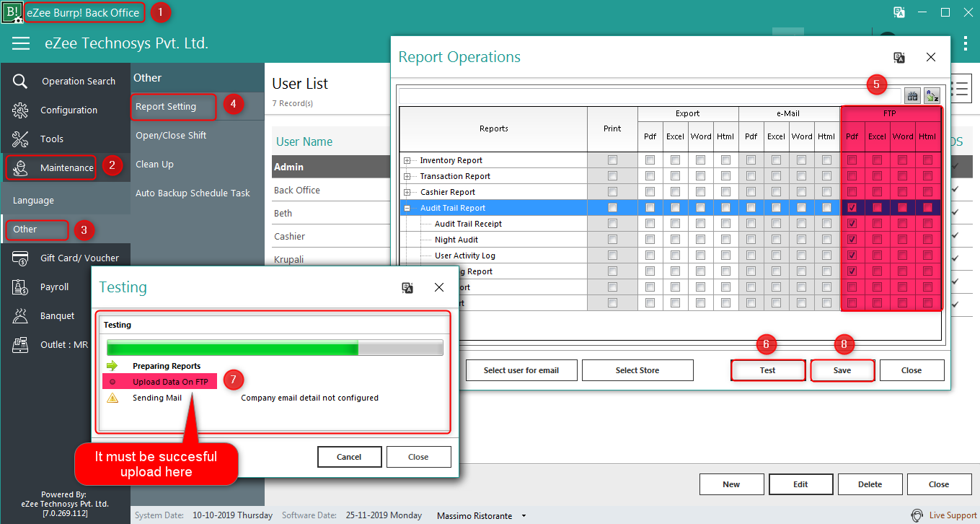Open Live Support link

pos(944,515)
